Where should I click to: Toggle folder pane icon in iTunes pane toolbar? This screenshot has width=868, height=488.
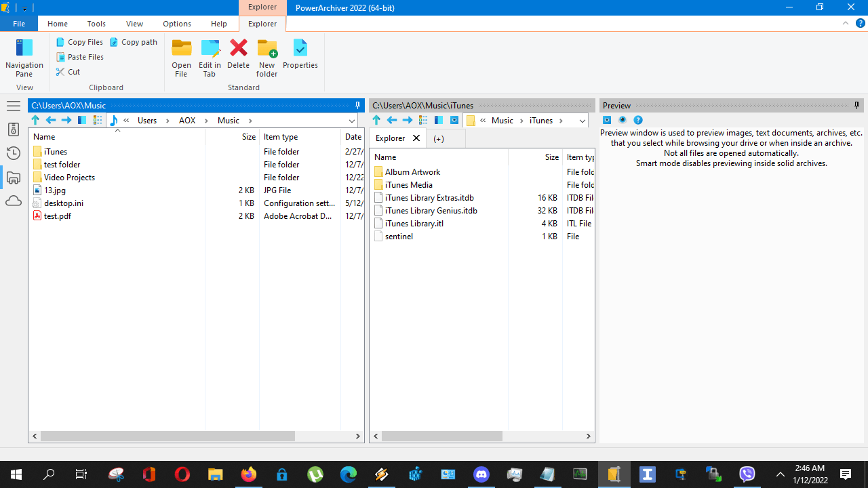[x=439, y=120]
